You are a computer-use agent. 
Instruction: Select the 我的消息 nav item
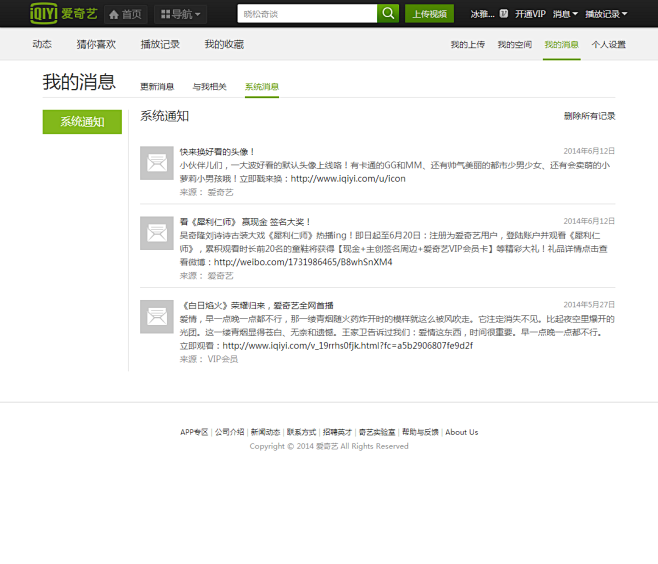561,44
